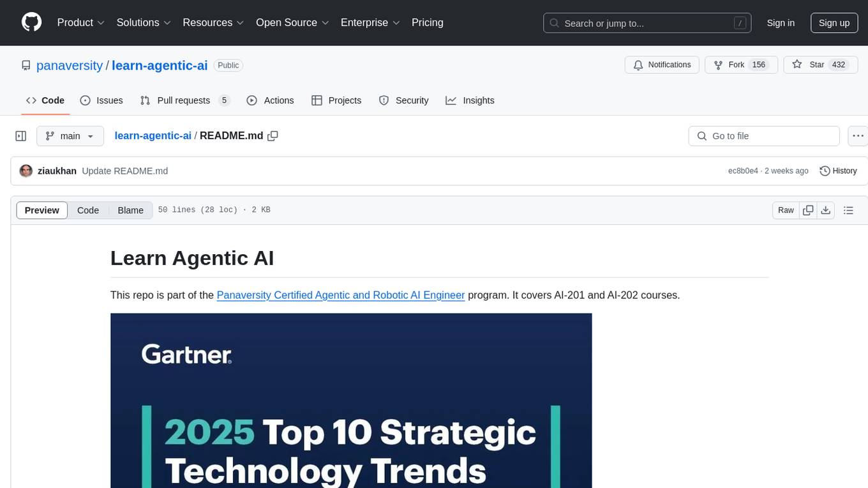Click the pull requests count badge 5

[x=224, y=100]
